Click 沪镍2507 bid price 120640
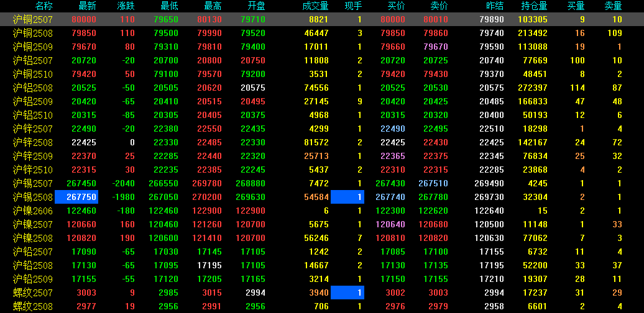 pos(390,224)
